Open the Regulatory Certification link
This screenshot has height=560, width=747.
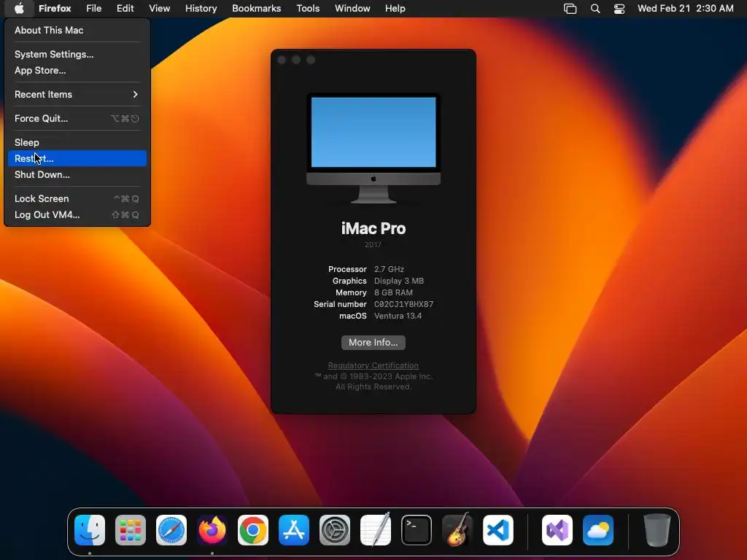373,366
